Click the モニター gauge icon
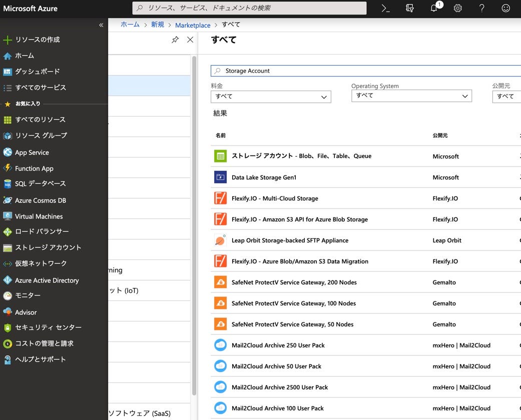 pyautogui.click(x=8, y=295)
